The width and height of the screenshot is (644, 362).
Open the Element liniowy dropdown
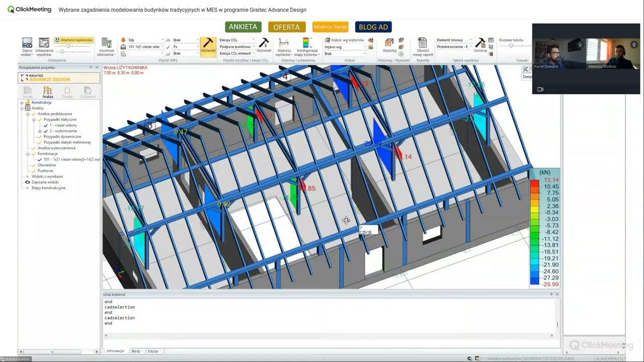454,40
